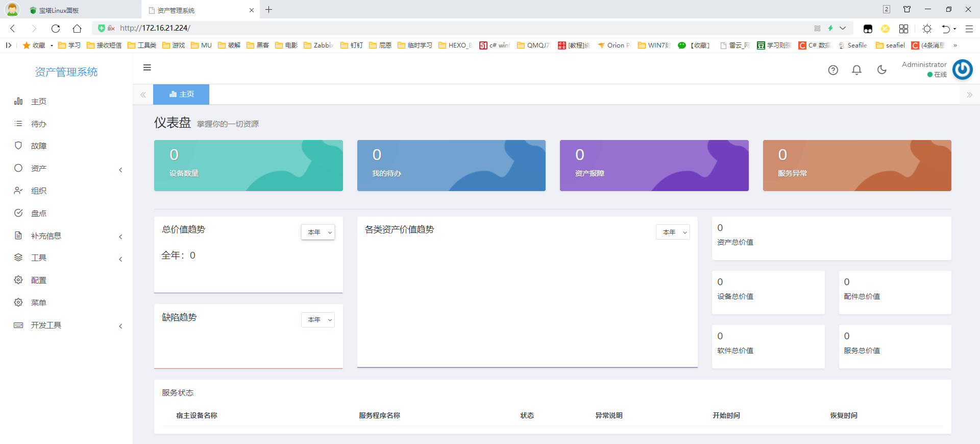Open the help question mark icon
This screenshot has width=980, height=444.
coord(833,70)
